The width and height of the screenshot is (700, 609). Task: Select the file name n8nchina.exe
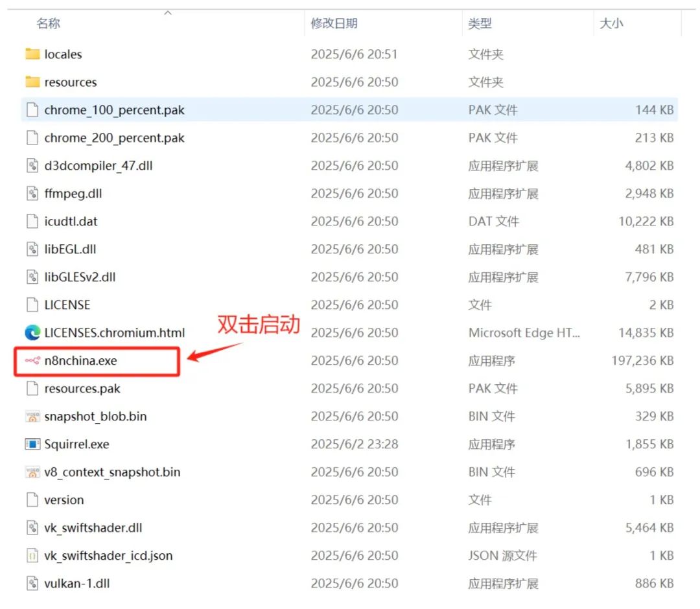pyautogui.click(x=80, y=360)
